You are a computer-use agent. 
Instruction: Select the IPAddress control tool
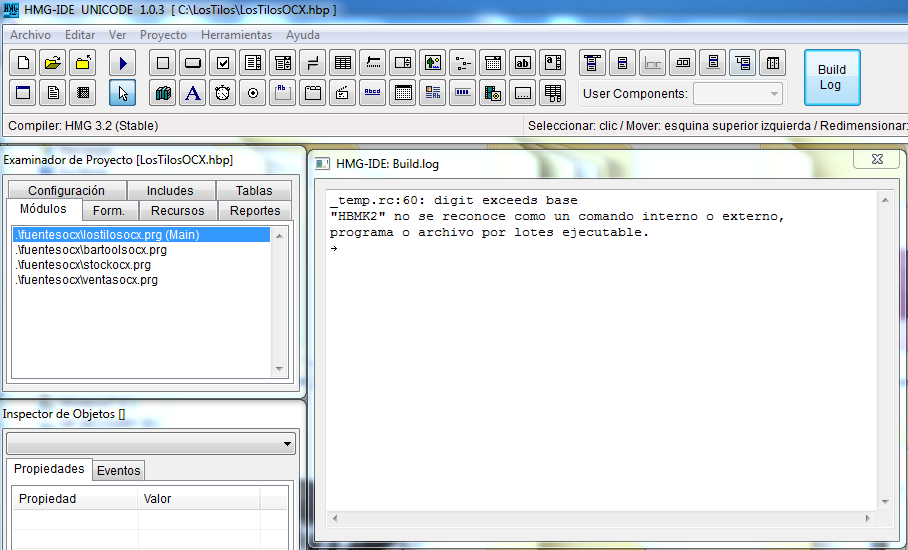tap(523, 93)
